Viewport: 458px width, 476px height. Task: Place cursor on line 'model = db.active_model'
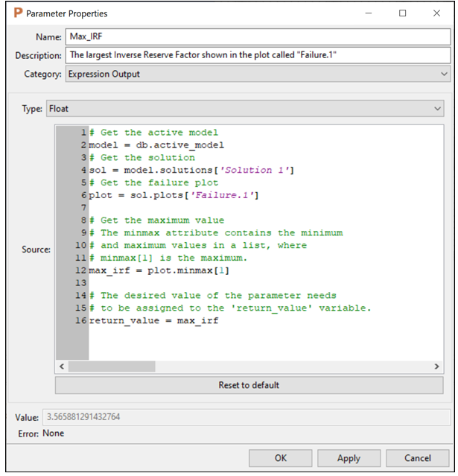[x=156, y=145]
